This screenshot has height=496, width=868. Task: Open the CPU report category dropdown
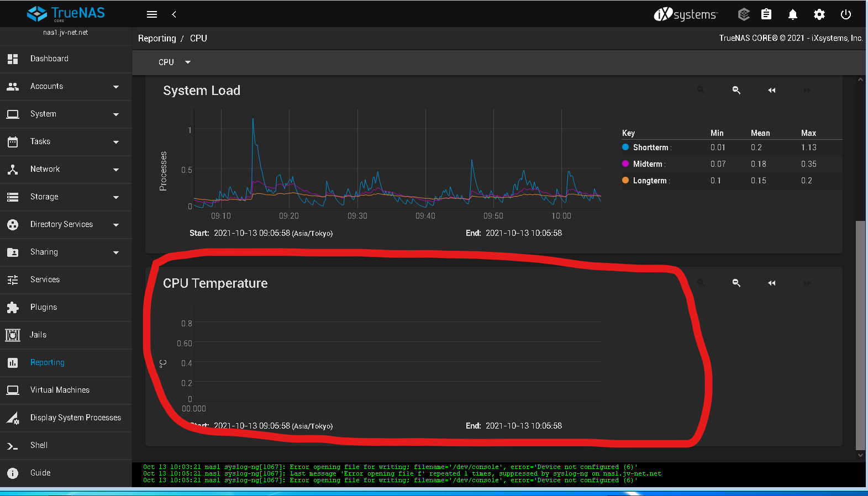[174, 62]
